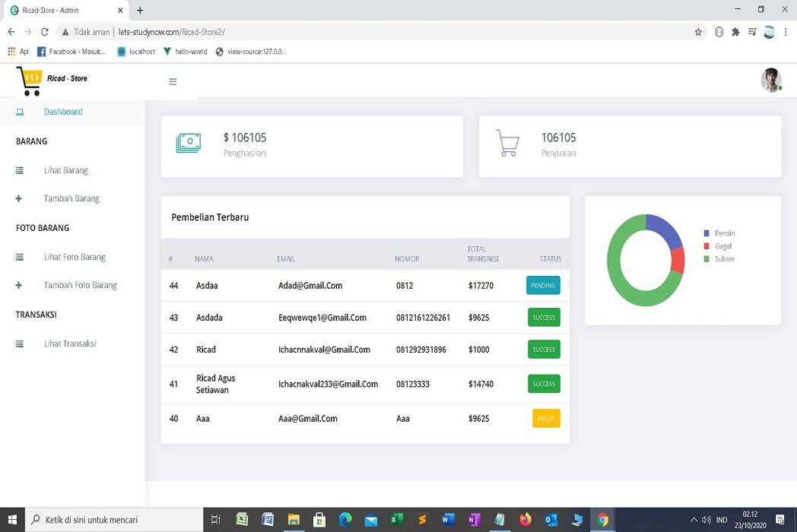Click the address bar URL

point(171,32)
